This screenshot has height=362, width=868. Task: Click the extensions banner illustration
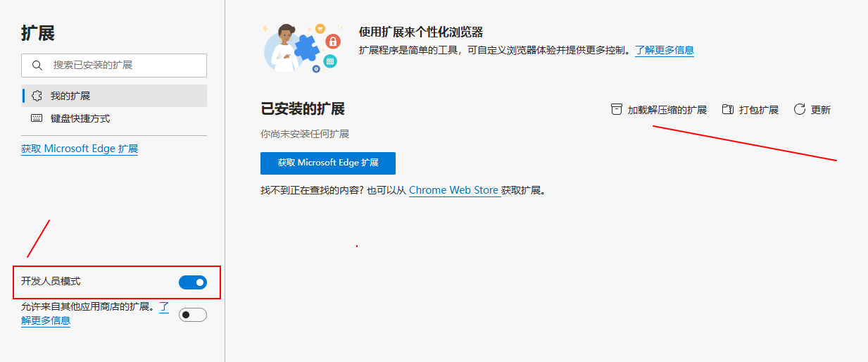[x=301, y=47]
